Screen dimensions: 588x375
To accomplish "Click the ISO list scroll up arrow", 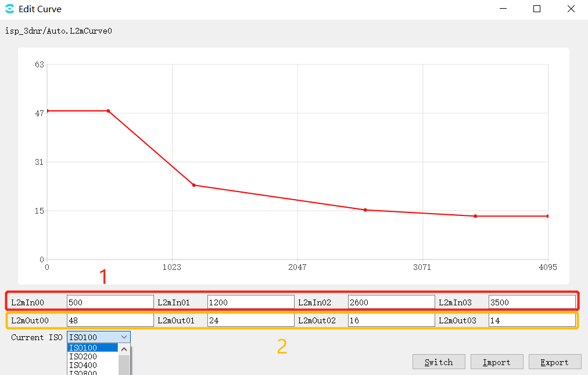I will [x=124, y=349].
